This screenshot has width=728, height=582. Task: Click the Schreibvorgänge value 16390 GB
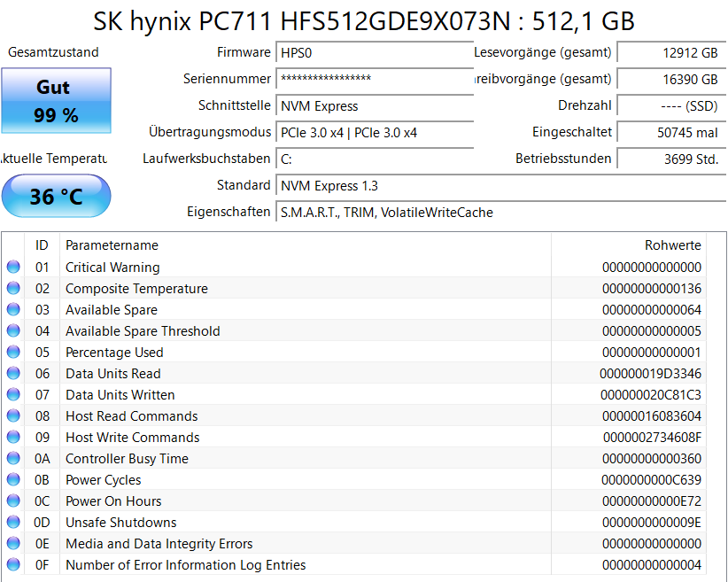671,79
